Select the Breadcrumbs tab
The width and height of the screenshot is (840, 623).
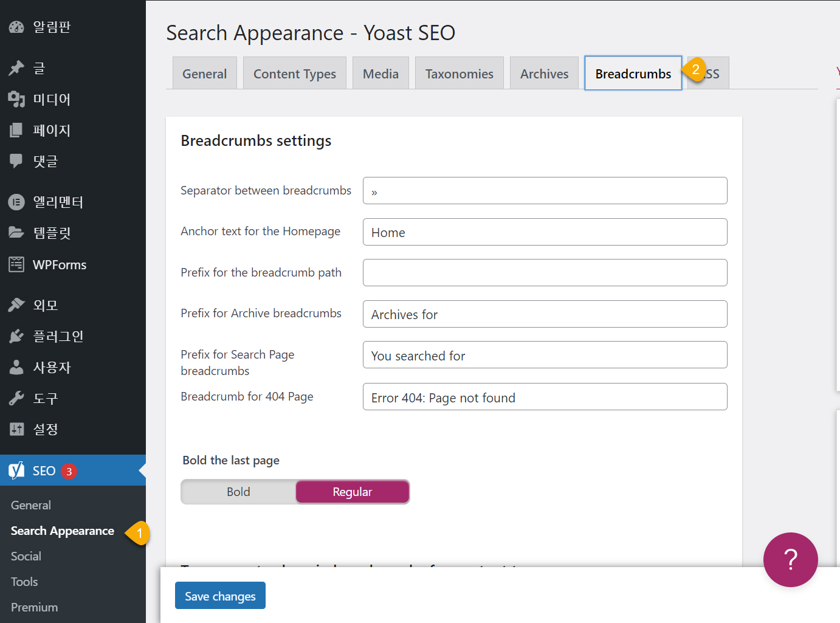pyautogui.click(x=633, y=74)
